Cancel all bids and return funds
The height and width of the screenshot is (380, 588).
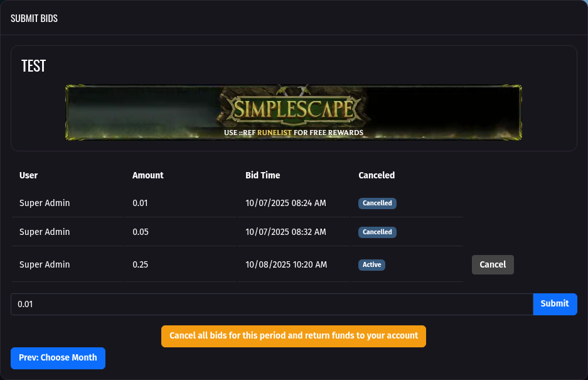click(293, 336)
